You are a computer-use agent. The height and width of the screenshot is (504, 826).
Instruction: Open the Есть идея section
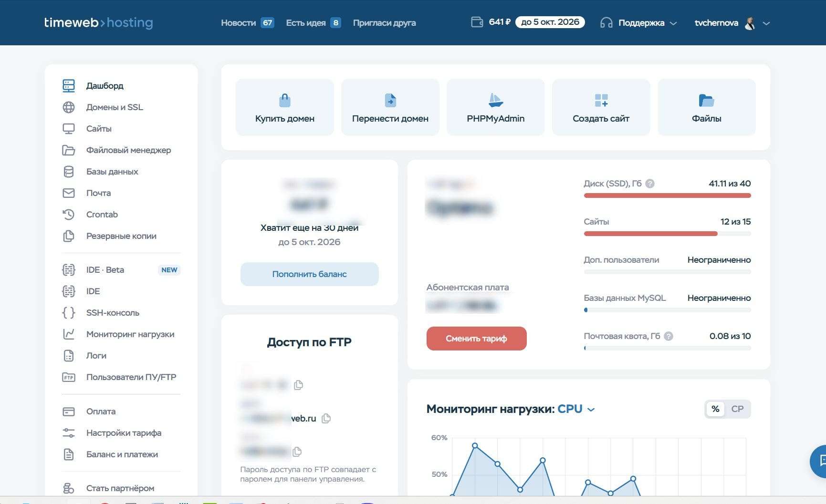pyautogui.click(x=314, y=22)
